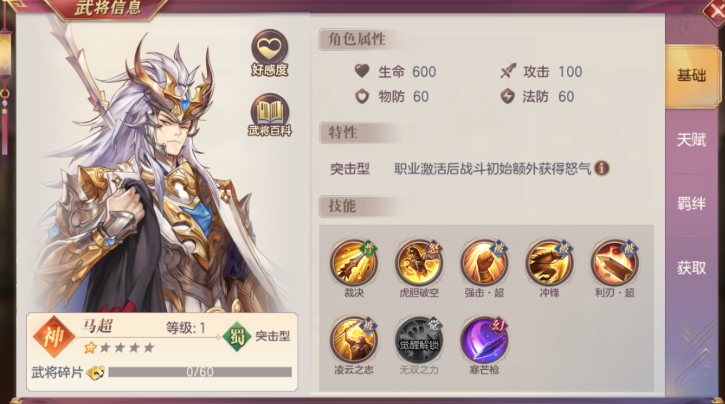Screen dimensions: 725x404
Task: Switch to the 获取 tab
Action: [x=692, y=267]
